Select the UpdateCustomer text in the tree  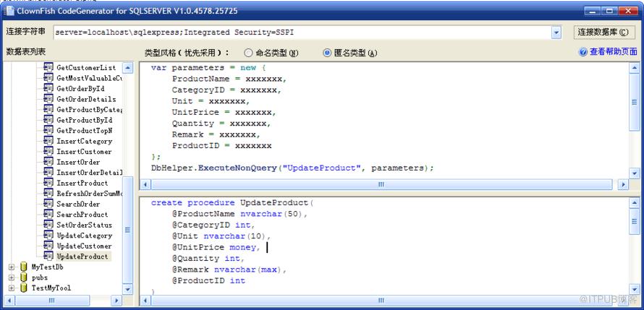pyautogui.click(x=84, y=246)
